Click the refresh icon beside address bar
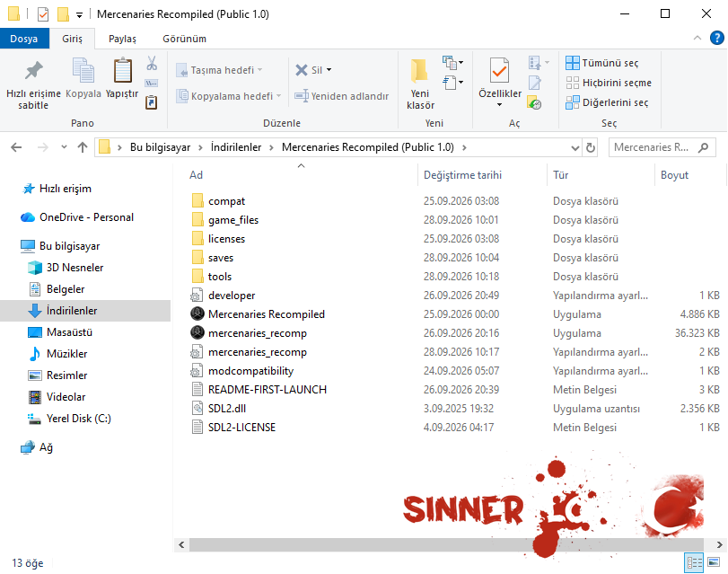728x574 pixels. pos(591,148)
